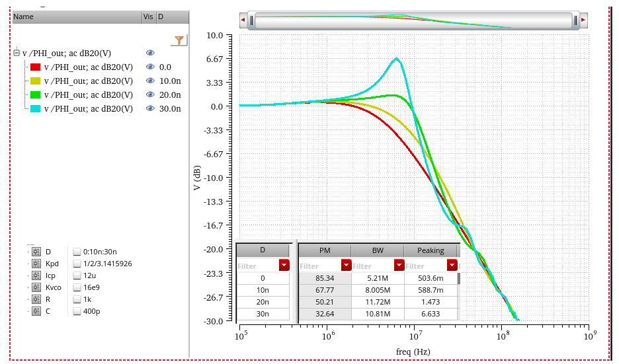619x364 pixels.
Task: Toggle checkbox for Icp value 12u
Action: (77, 275)
